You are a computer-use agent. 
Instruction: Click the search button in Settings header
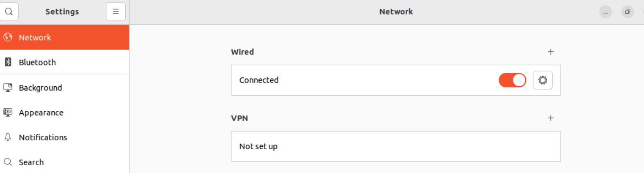pyautogui.click(x=9, y=11)
